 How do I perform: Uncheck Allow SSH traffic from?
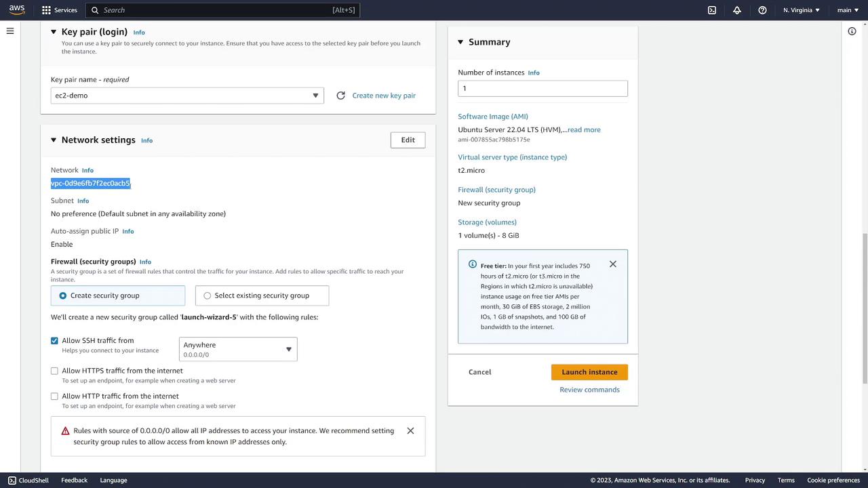point(54,341)
